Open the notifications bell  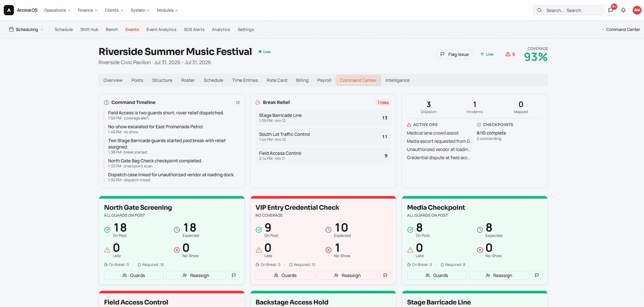pos(623,10)
